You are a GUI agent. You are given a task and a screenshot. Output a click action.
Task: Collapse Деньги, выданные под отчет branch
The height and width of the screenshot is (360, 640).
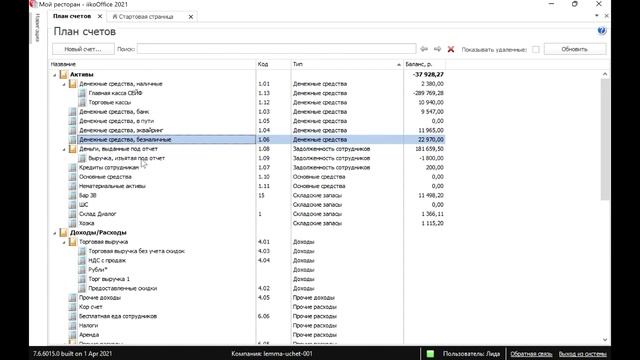click(64, 150)
